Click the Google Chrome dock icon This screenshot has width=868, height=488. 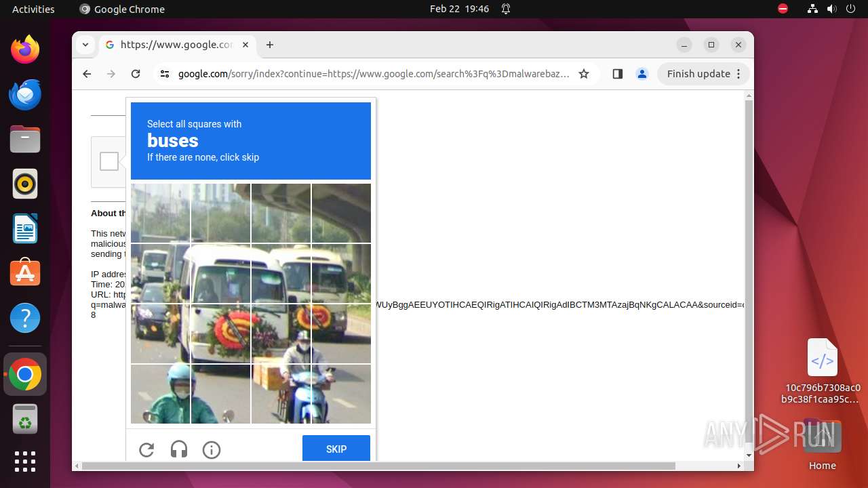coord(25,374)
